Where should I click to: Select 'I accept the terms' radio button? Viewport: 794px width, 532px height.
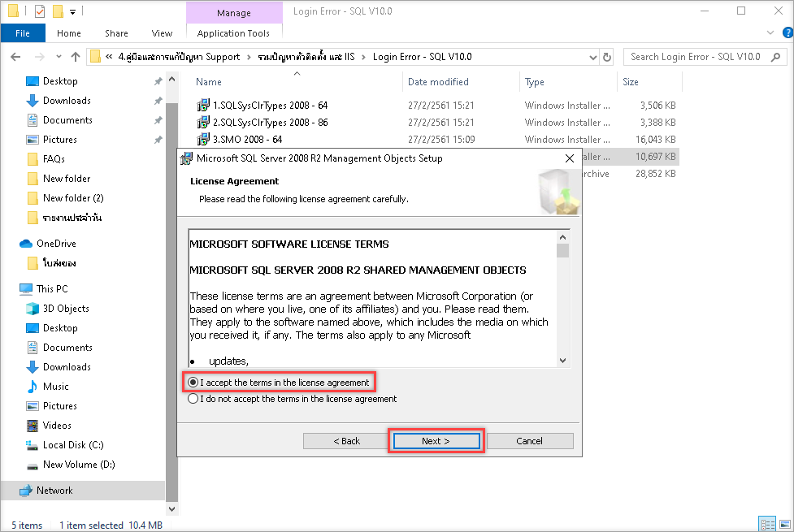tap(193, 383)
